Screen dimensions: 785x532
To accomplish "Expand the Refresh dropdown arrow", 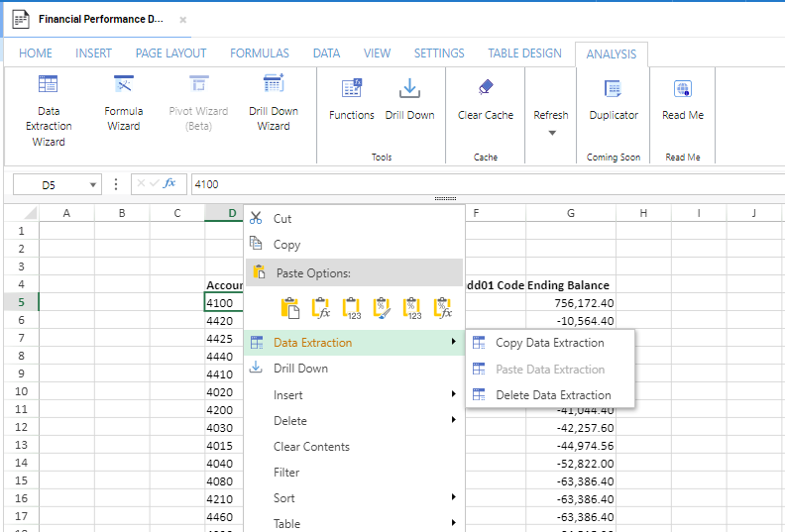I will (x=551, y=134).
